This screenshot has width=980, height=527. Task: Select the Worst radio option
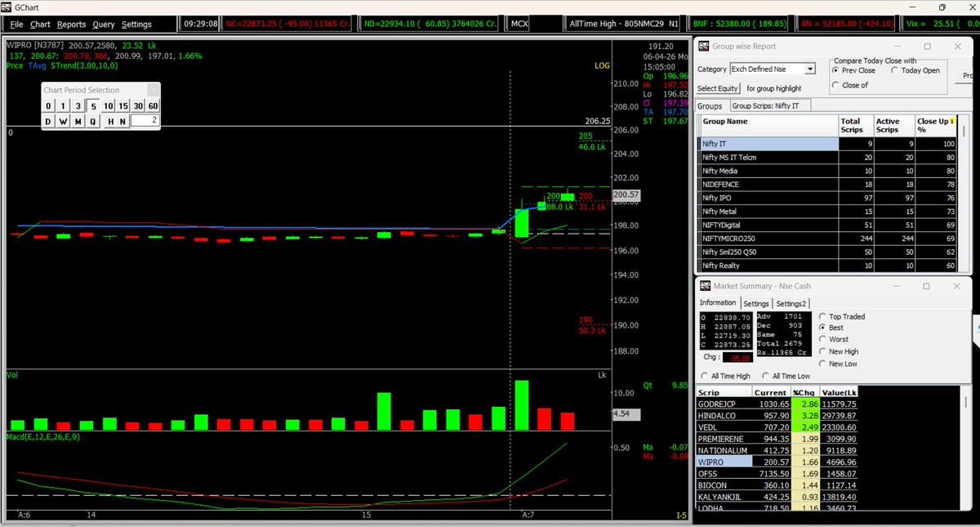(x=833, y=339)
